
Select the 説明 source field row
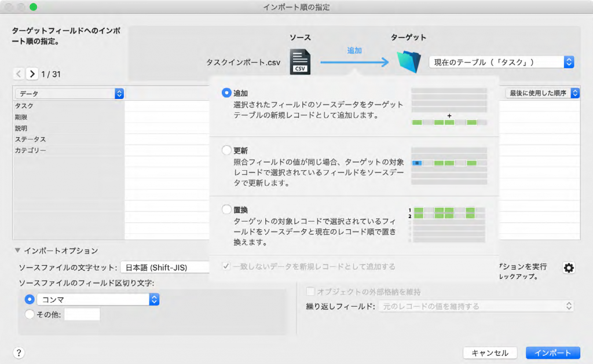(x=69, y=128)
